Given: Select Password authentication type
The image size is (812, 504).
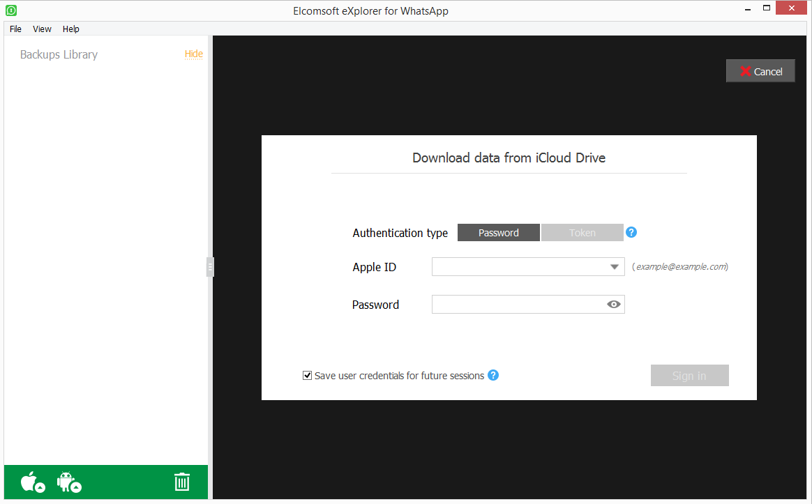Looking at the screenshot, I should click(498, 232).
